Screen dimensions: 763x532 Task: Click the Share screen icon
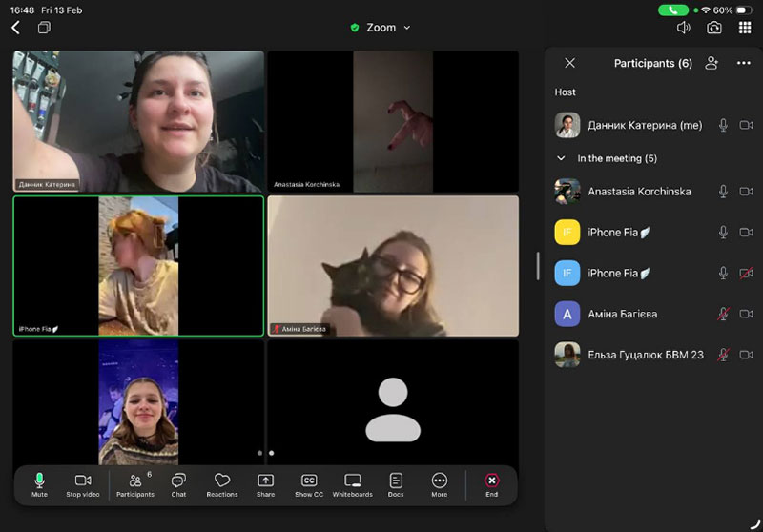(x=265, y=483)
